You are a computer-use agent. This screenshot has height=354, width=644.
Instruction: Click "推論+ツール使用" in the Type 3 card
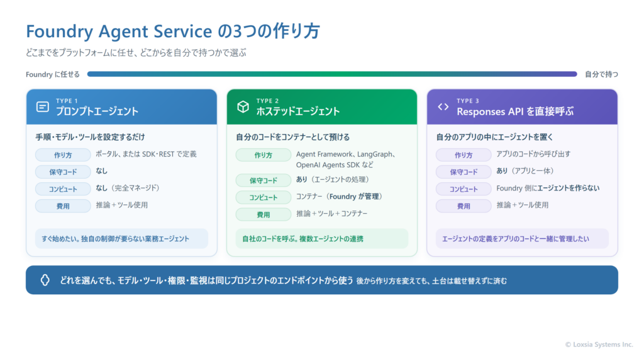(x=523, y=205)
